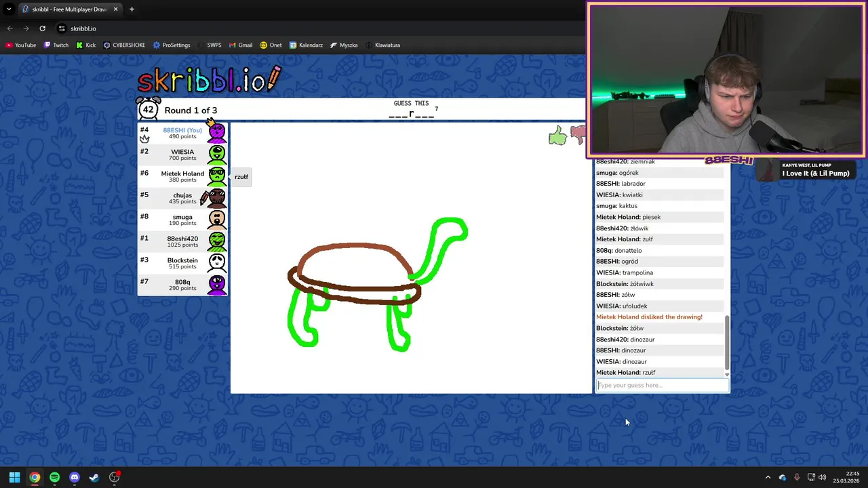
Task: Click chat message 'Mietek Holand: rzulf'
Action: (625, 372)
